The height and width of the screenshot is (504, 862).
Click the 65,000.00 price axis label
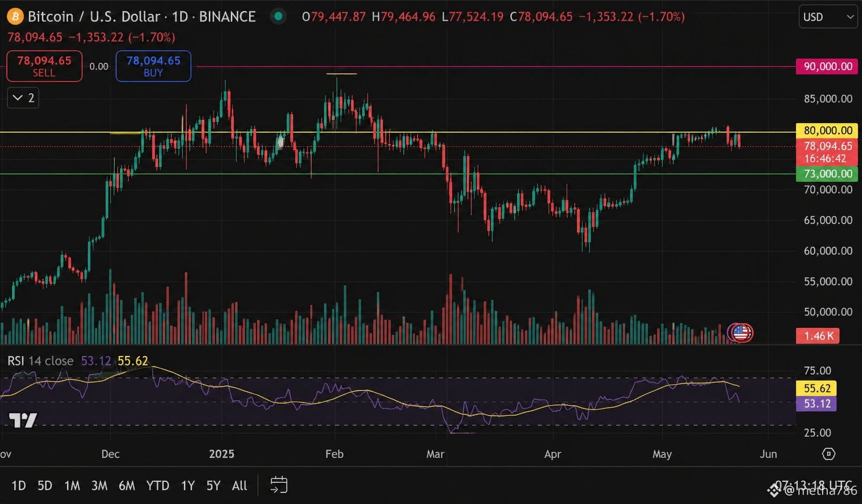click(x=828, y=220)
